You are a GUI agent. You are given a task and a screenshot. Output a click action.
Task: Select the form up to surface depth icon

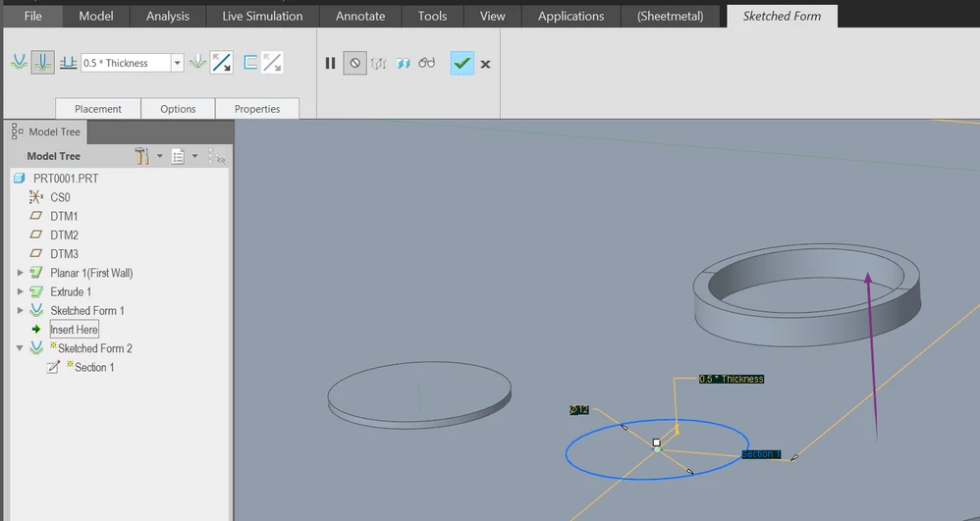[68, 63]
